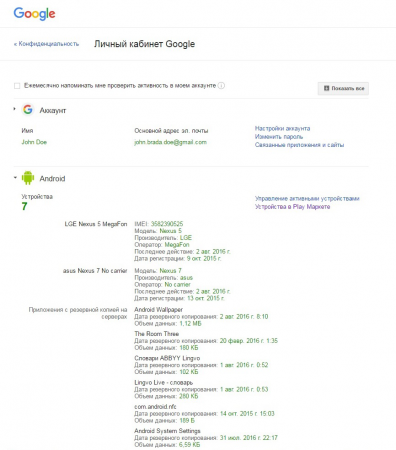
Task: Click the green Android robot icon
Action: [28, 178]
